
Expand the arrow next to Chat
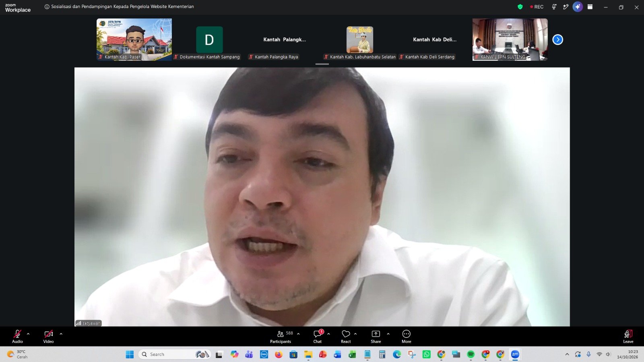point(328,334)
